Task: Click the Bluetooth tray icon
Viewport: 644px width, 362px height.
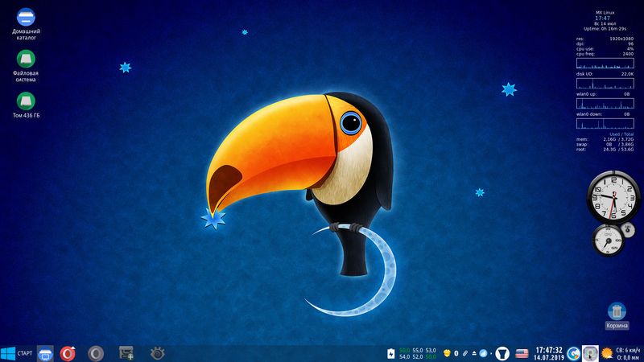Action: 456,353
